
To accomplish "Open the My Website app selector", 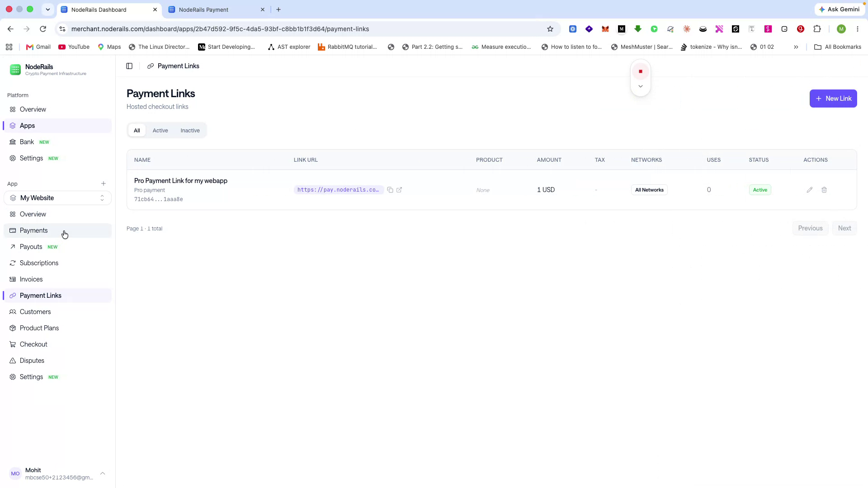I will coord(57,198).
